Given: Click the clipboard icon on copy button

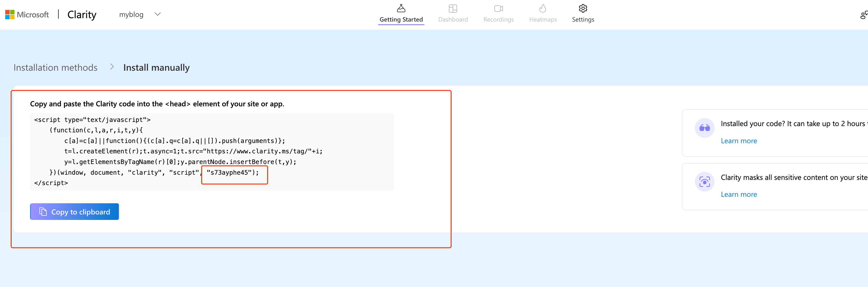Looking at the screenshot, I should coord(43,212).
